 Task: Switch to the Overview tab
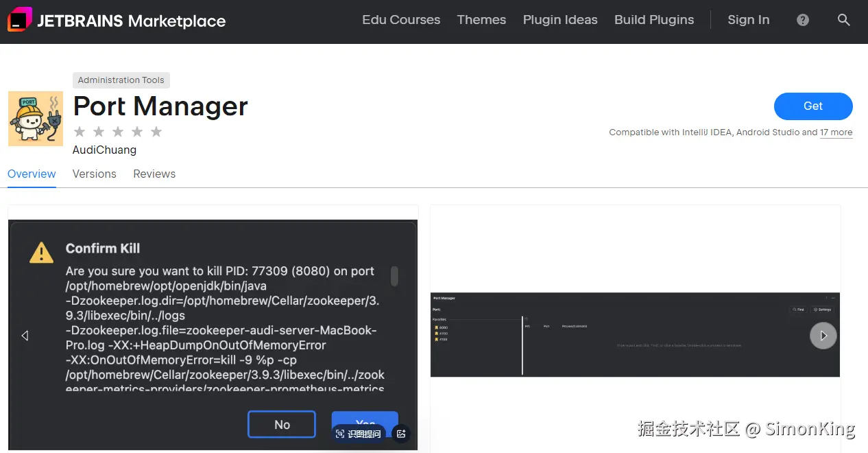(x=32, y=174)
